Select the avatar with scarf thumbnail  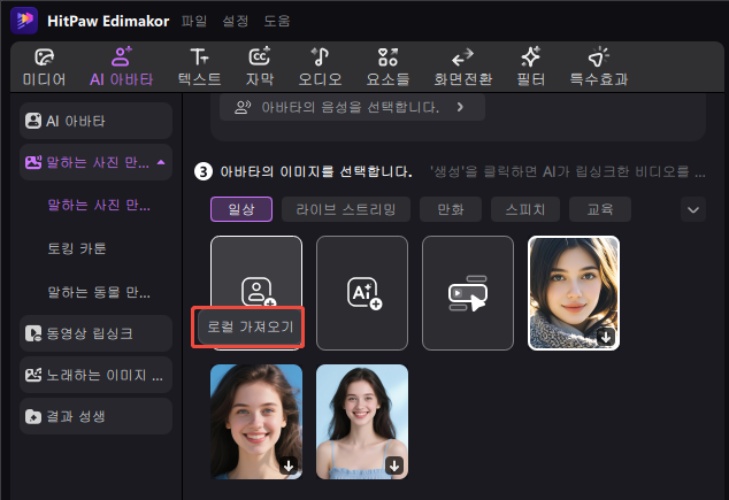pos(574,293)
